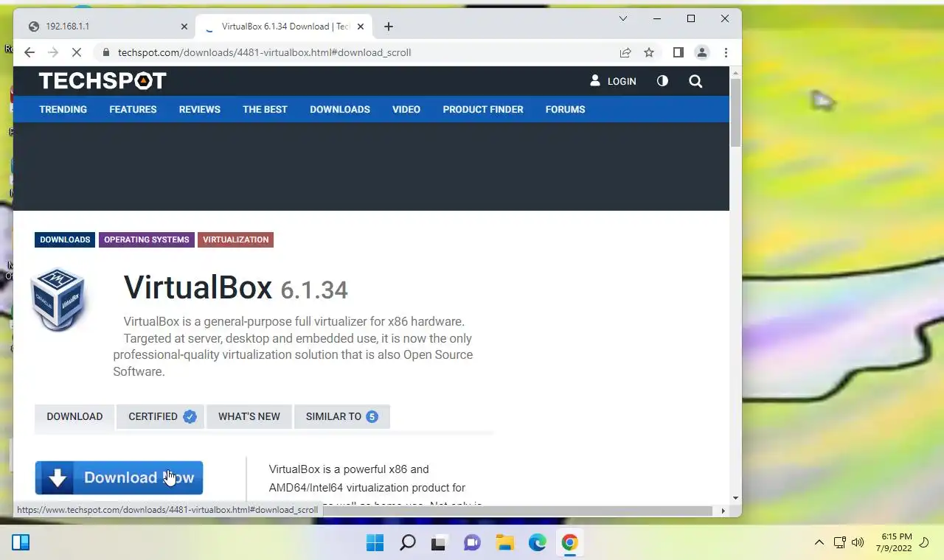This screenshot has height=560, width=944.
Task: Open taskbar Search
Action: [x=407, y=543]
